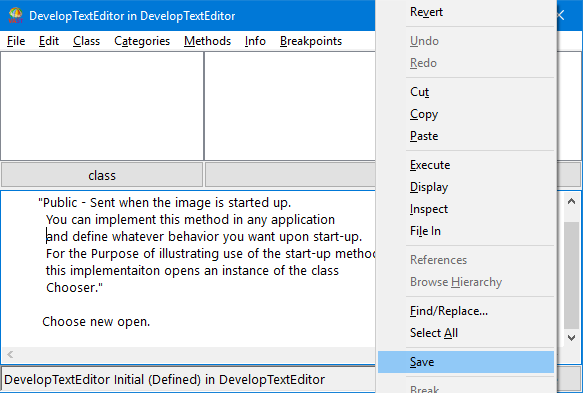The image size is (583, 393).
Task: Open the Class menu
Action: (x=86, y=41)
